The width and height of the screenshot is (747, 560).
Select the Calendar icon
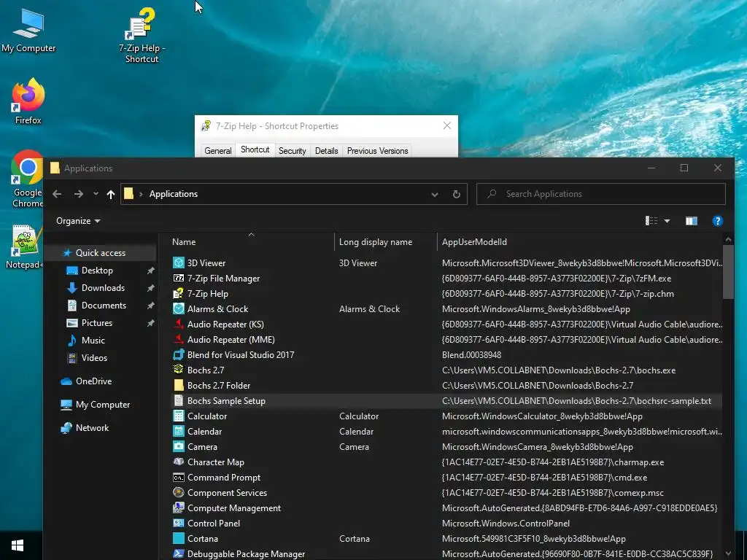point(179,431)
